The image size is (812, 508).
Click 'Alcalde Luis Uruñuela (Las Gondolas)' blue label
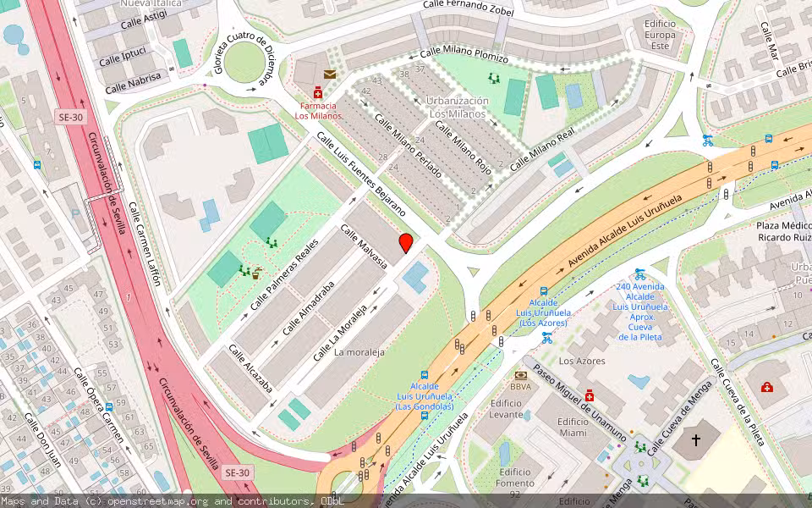pyautogui.click(x=425, y=396)
